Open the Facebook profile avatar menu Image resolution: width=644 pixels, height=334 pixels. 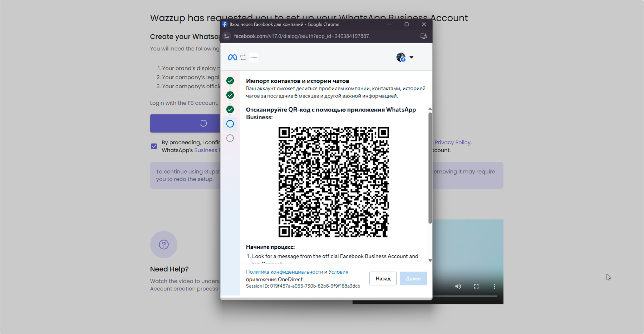pos(401,57)
